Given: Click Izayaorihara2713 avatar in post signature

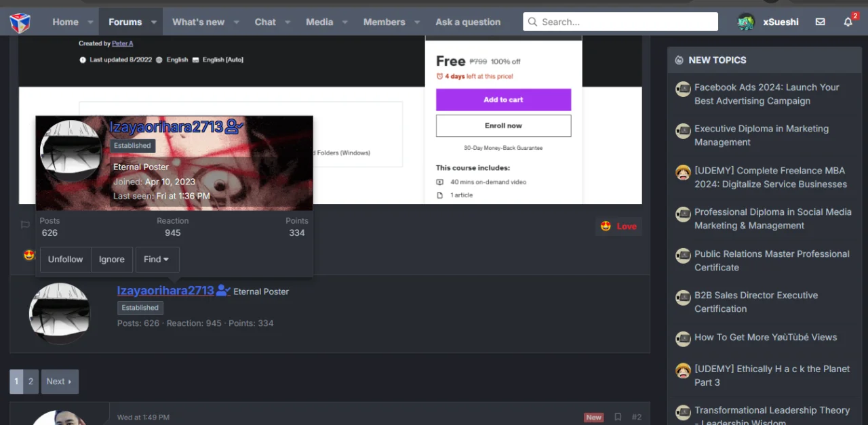Looking at the screenshot, I should [60, 314].
